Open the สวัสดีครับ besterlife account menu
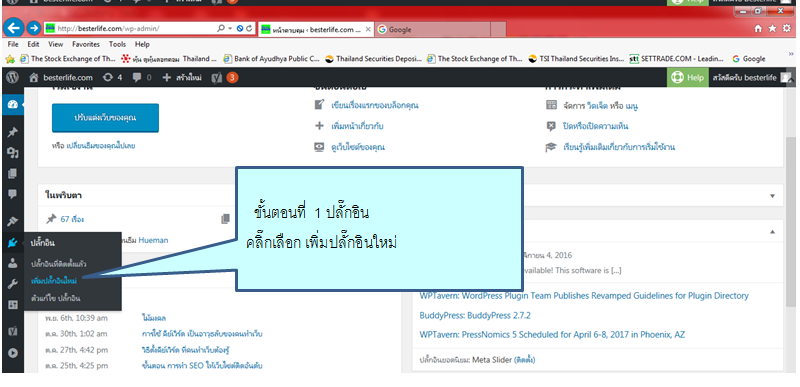This screenshot has height=387, width=800. 752,78
